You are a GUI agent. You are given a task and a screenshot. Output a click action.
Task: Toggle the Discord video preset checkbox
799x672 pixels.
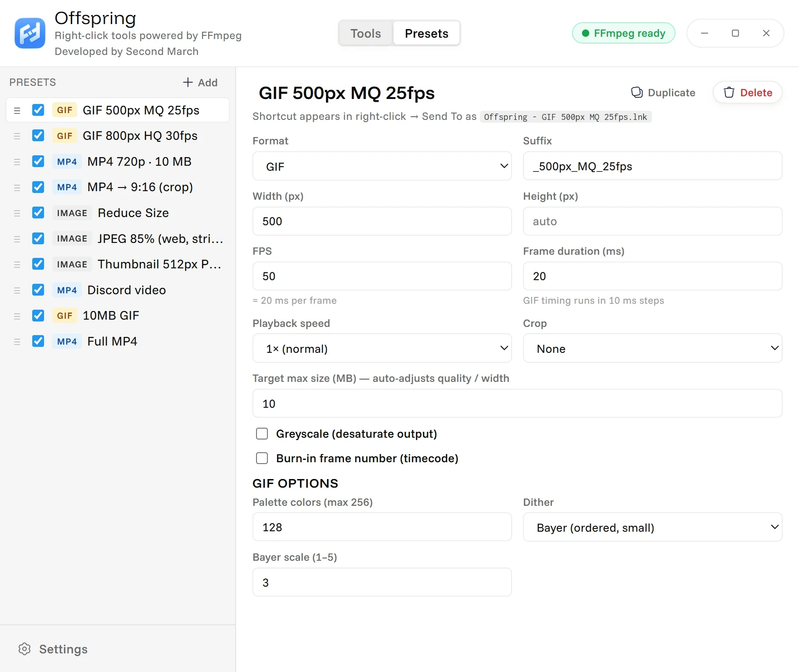(x=38, y=290)
